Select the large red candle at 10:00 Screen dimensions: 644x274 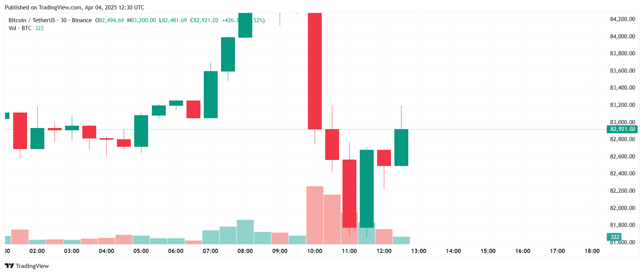pos(315,72)
